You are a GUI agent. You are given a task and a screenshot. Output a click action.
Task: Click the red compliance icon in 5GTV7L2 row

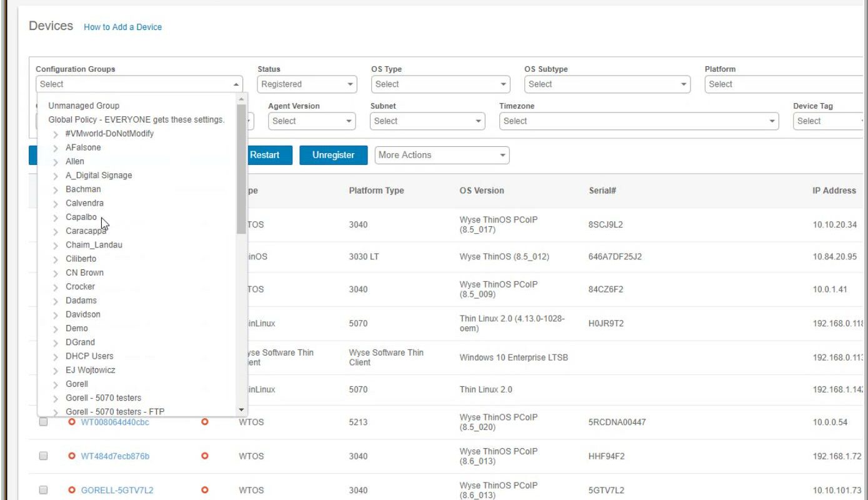coord(204,491)
